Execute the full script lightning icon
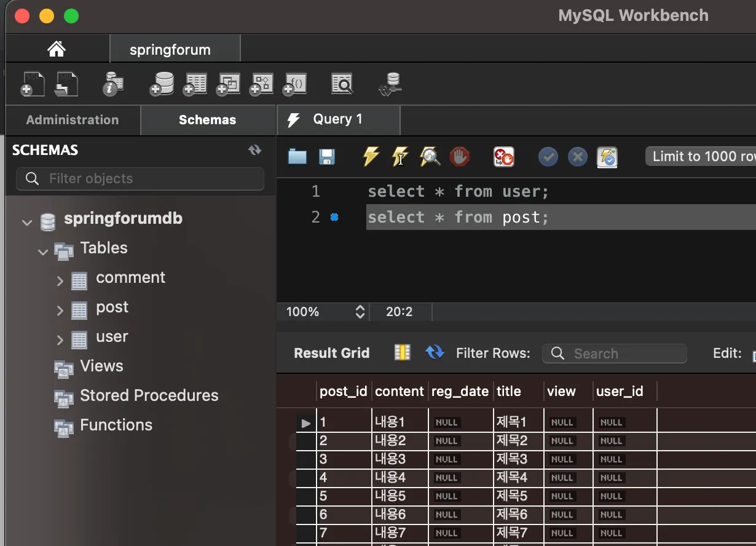 tap(371, 157)
